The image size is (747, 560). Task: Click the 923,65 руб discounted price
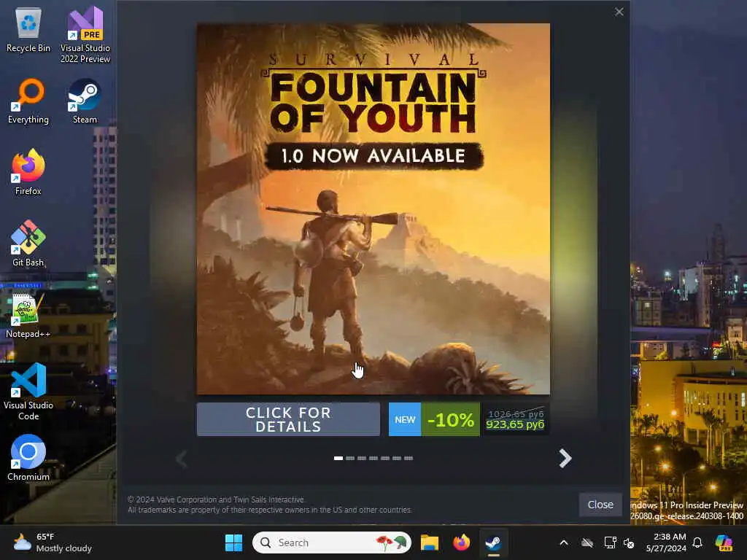[x=515, y=424]
